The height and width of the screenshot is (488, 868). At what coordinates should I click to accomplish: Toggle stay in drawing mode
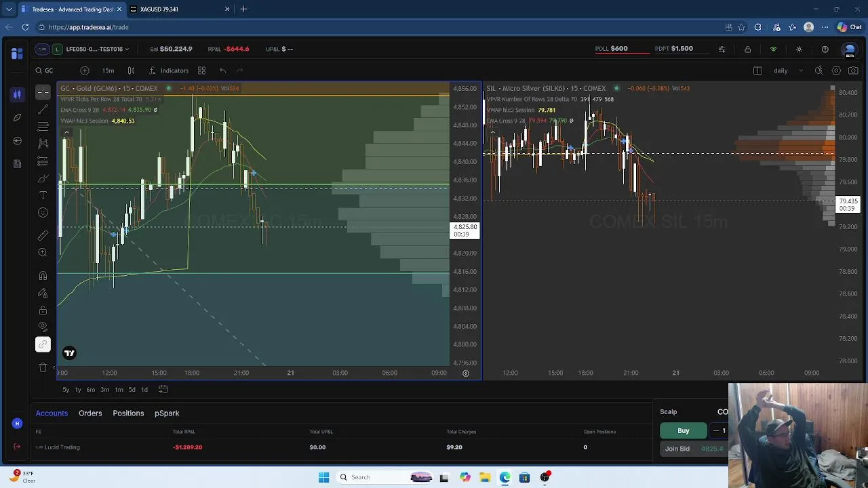point(43,293)
